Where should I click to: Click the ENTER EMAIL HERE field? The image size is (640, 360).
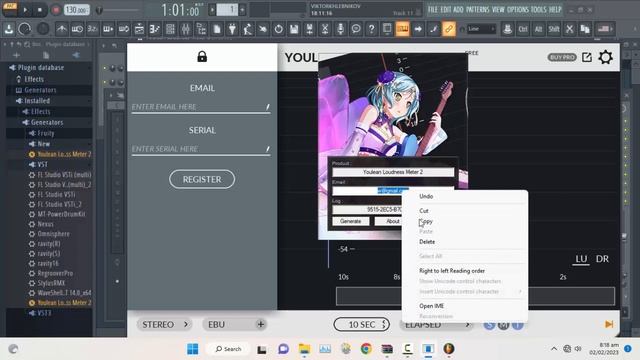[201, 107]
